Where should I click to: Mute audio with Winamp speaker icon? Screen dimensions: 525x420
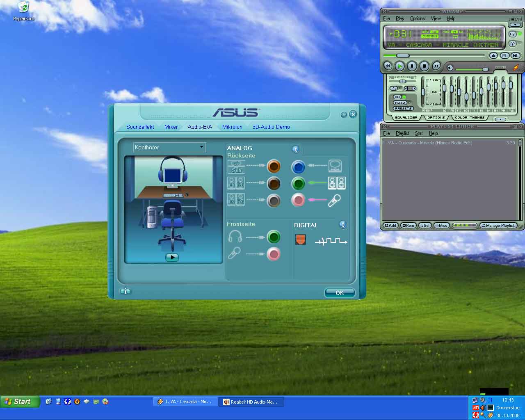coord(450,68)
